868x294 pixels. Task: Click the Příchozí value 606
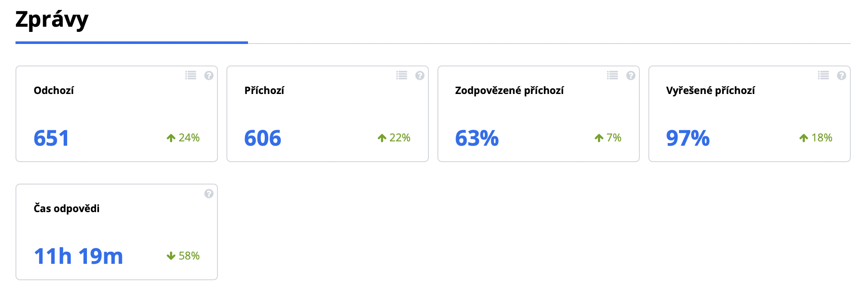point(263,138)
